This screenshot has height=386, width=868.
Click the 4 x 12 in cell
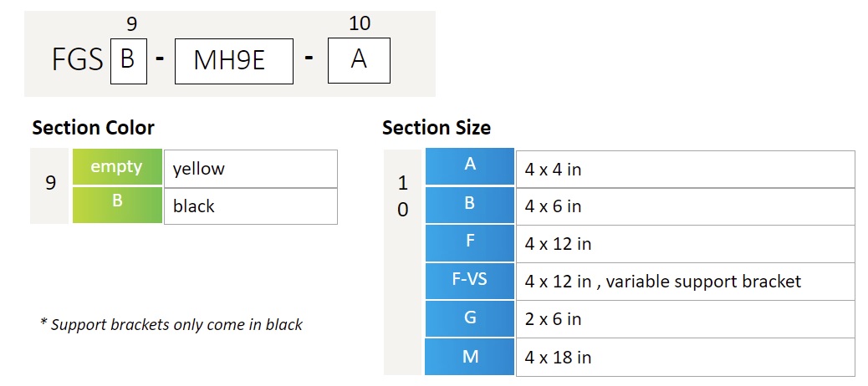(x=686, y=244)
